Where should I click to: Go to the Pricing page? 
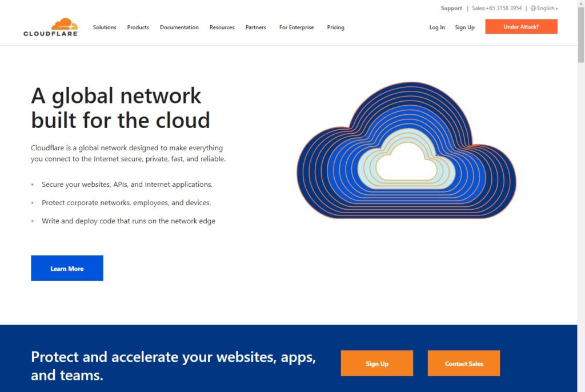(336, 27)
